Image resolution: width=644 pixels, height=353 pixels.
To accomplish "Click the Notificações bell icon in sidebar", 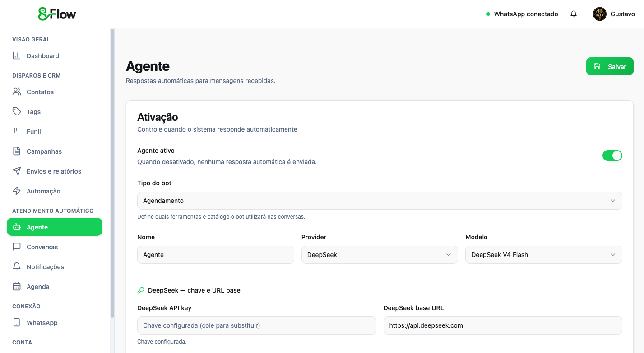I will pos(17,267).
